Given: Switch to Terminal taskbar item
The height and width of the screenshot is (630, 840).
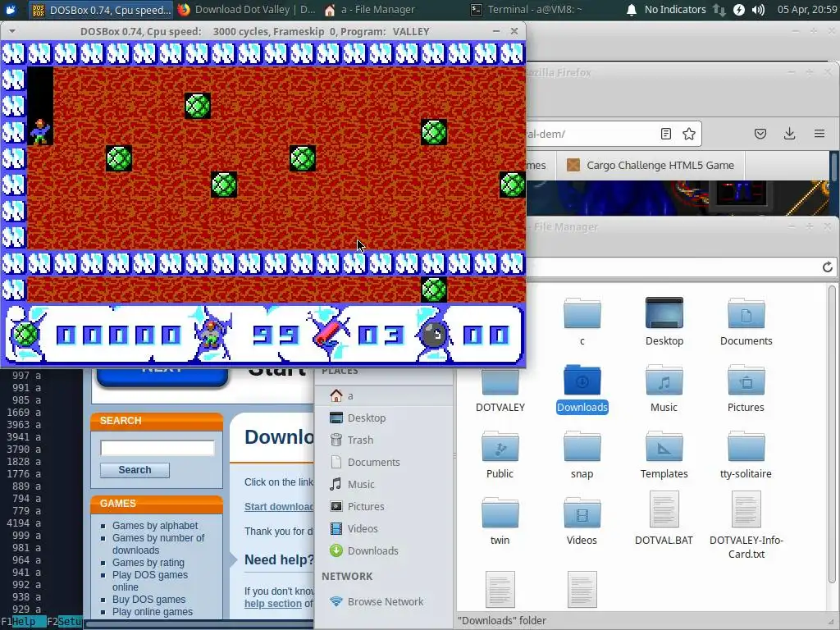Looking at the screenshot, I should (x=526, y=10).
